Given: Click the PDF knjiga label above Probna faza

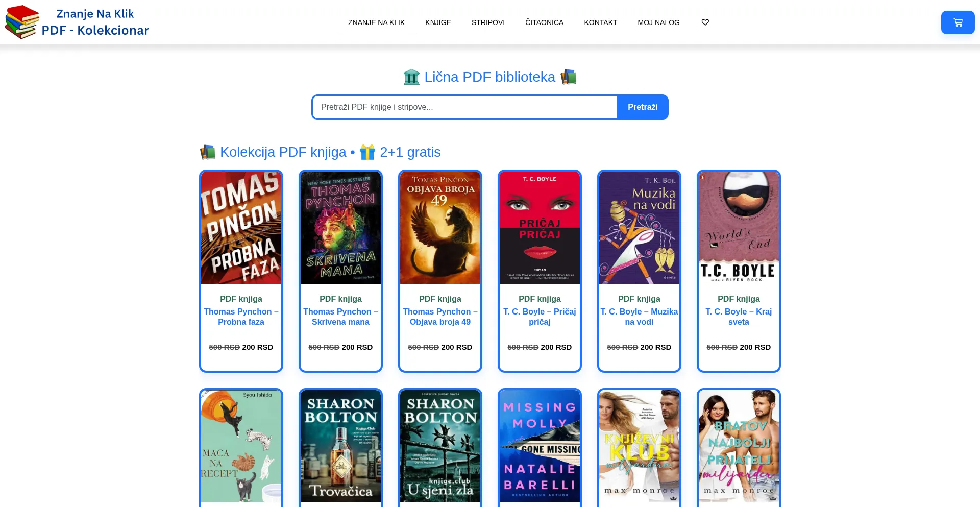Looking at the screenshot, I should click(x=241, y=299).
